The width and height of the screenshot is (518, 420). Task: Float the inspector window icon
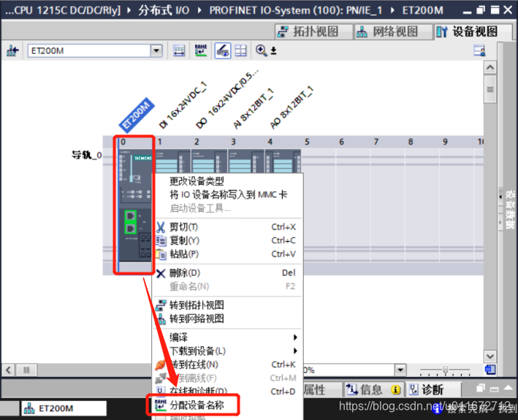[481, 388]
